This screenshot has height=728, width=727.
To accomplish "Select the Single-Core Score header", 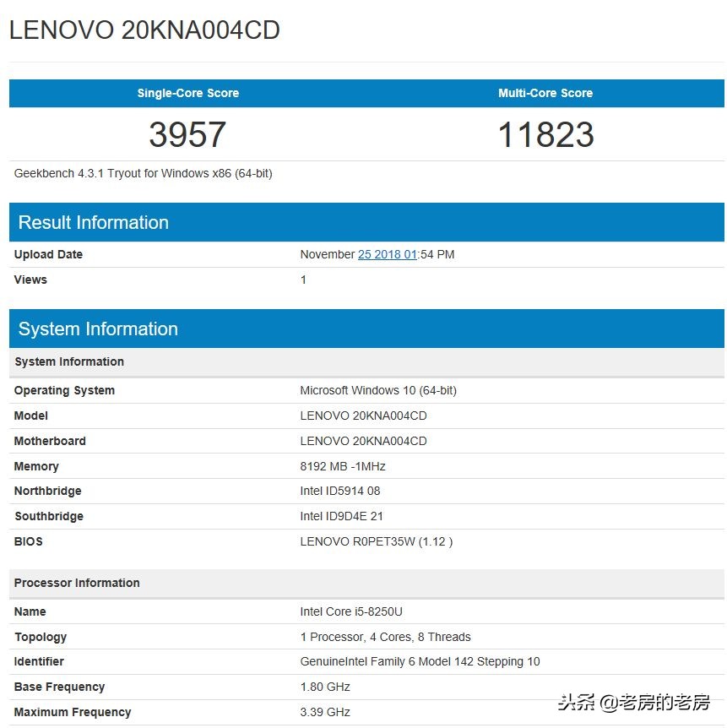I will click(187, 93).
